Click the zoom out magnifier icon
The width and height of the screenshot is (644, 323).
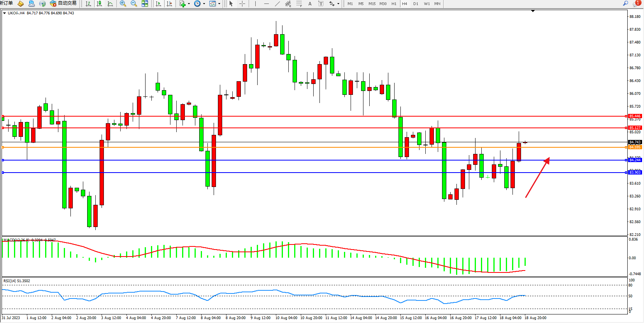pyautogui.click(x=134, y=3)
